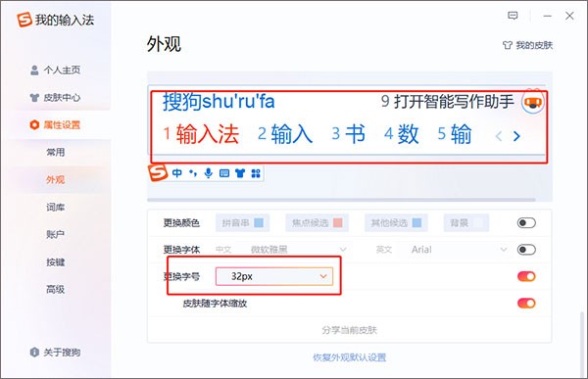The image size is (588, 379).
Task: Pick the 其他候选 color swatch
Action: click(417, 223)
